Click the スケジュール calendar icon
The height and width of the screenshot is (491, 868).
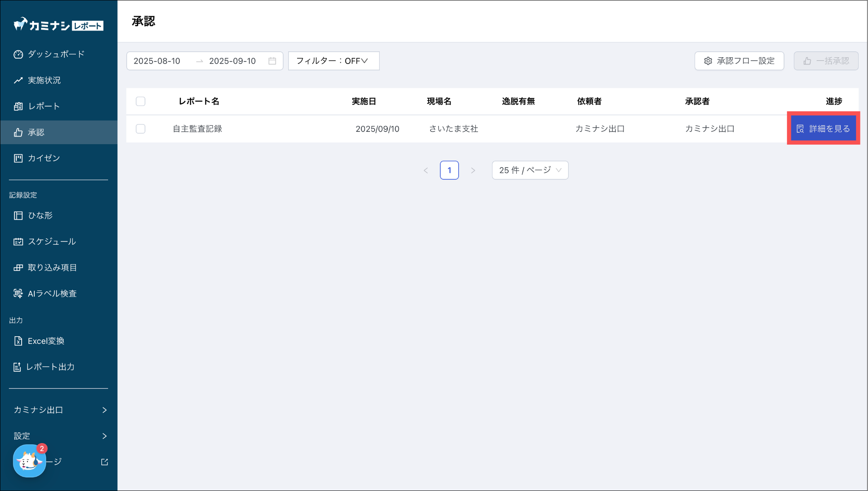point(18,242)
